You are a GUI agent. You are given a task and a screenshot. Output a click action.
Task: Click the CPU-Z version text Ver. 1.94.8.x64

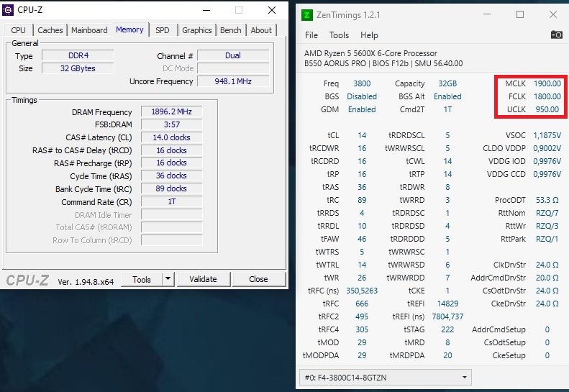[x=86, y=282]
